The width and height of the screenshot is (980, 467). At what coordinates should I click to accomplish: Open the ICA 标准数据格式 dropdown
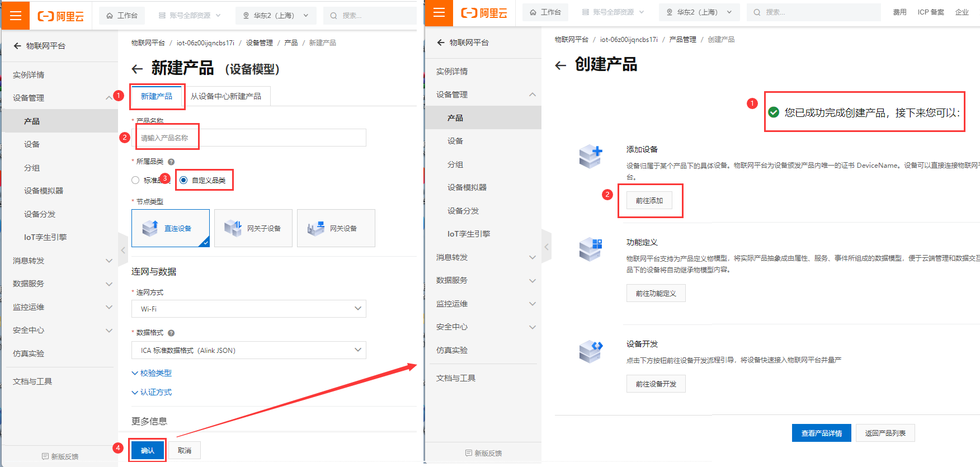pos(248,350)
